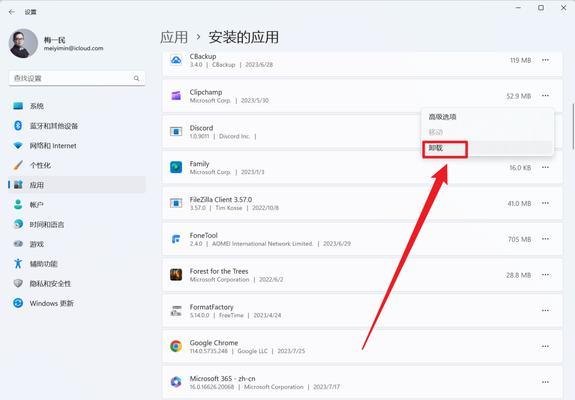Click the Discord app name
This screenshot has height=400, width=575.
click(x=201, y=128)
